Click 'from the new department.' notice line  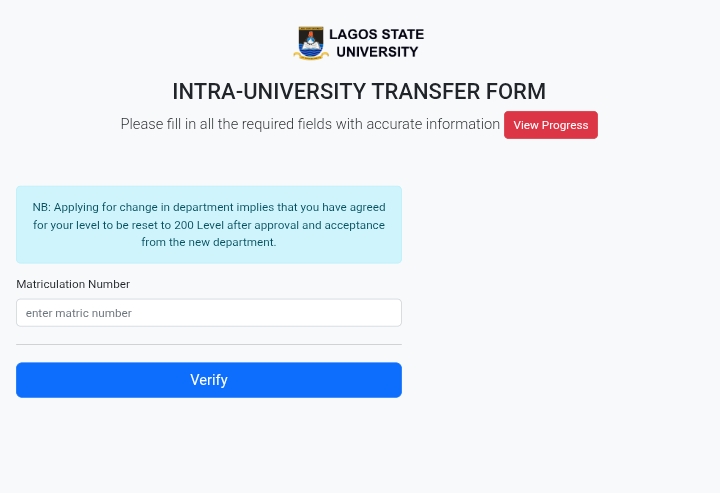[208, 242]
